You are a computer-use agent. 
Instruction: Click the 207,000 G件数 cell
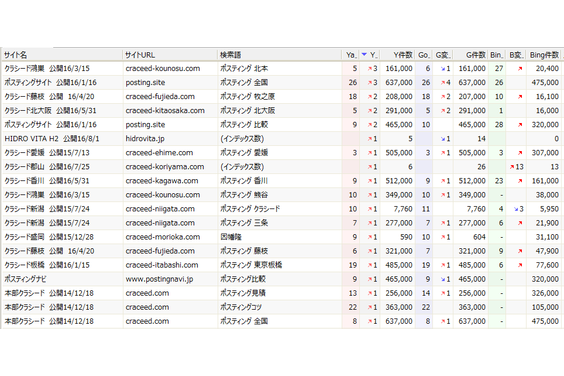click(x=472, y=96)
